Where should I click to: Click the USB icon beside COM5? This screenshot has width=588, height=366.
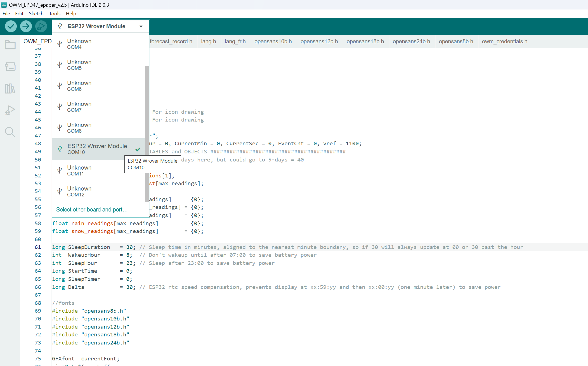60,65
